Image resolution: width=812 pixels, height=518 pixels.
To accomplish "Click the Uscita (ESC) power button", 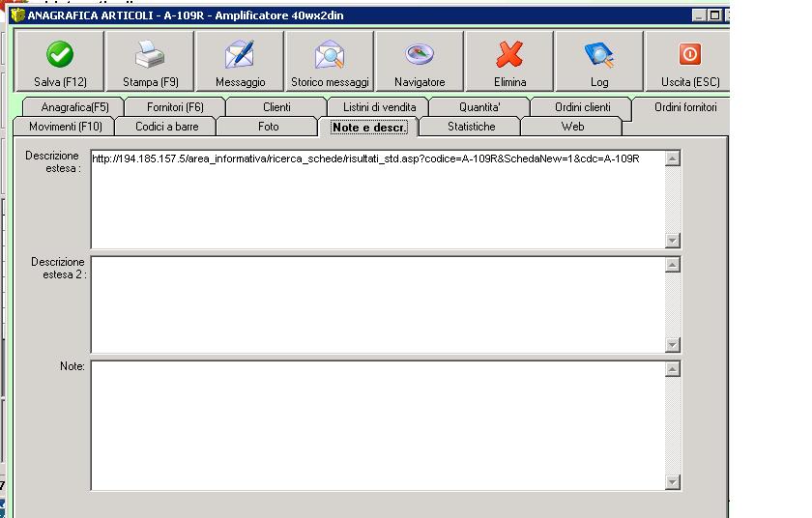I will (687, 61).
